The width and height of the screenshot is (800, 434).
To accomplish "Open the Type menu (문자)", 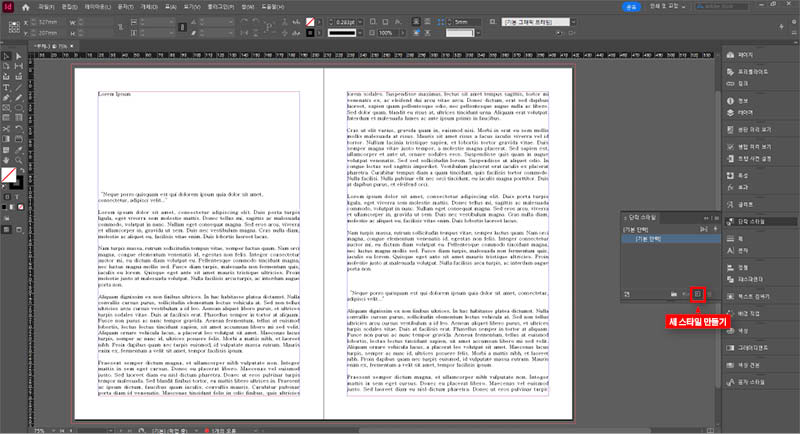I will 126,7.
